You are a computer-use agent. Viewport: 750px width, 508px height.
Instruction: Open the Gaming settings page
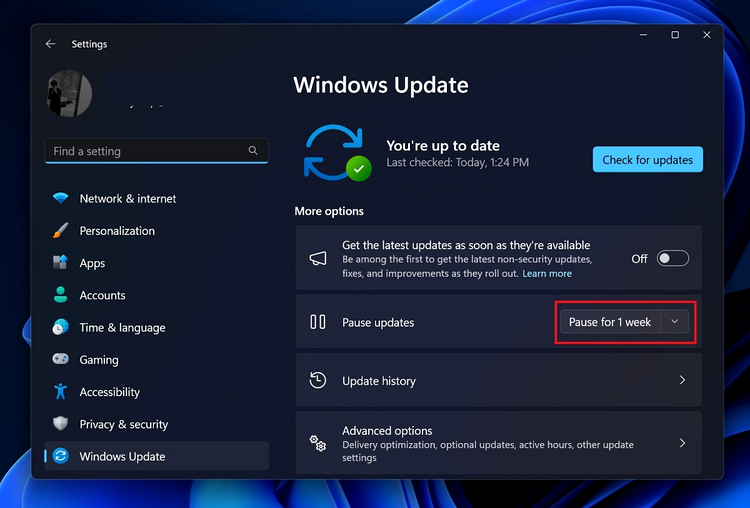156,359
